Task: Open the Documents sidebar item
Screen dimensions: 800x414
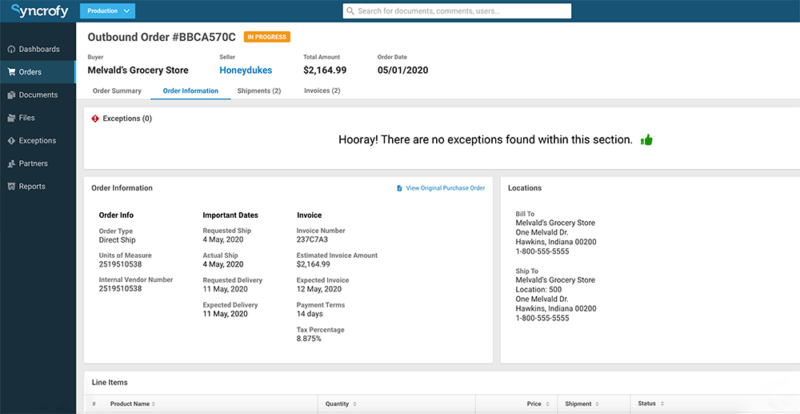Action: coord(38,95)
